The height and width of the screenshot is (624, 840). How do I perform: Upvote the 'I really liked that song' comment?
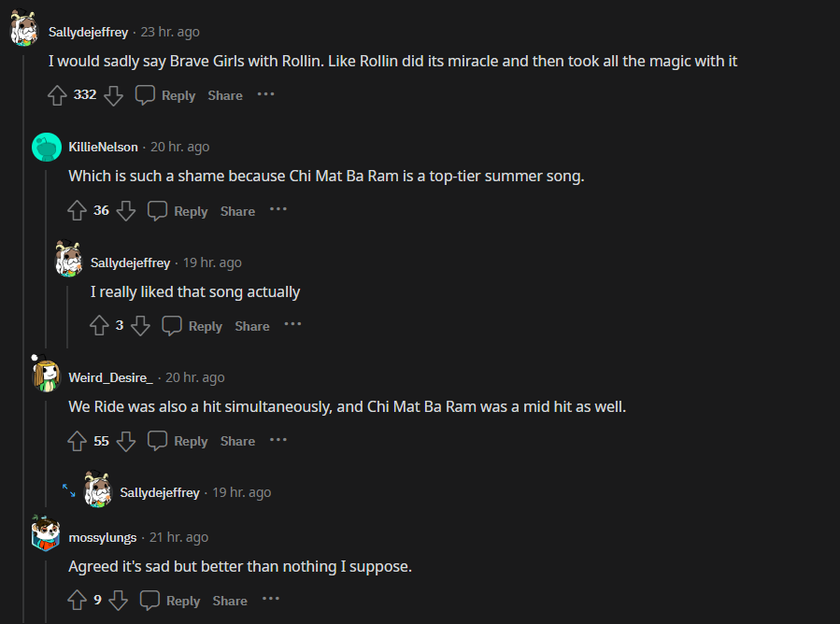click(99, 326)
